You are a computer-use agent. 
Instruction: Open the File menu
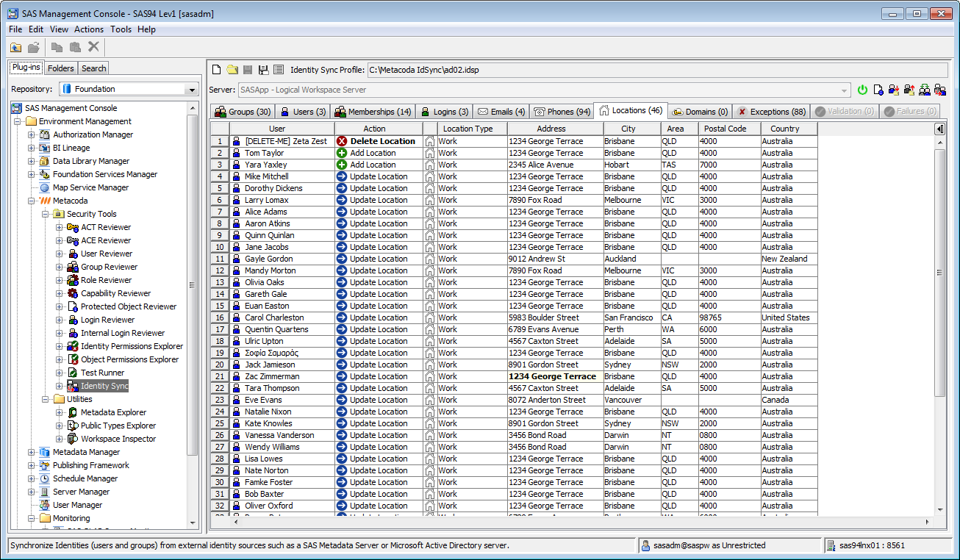click(15, 29)
